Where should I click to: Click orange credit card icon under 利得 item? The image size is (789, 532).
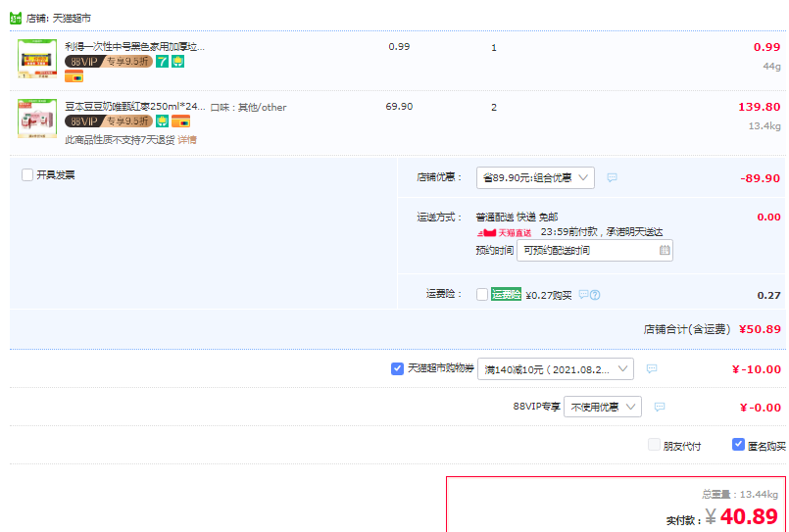pos(74,76)
